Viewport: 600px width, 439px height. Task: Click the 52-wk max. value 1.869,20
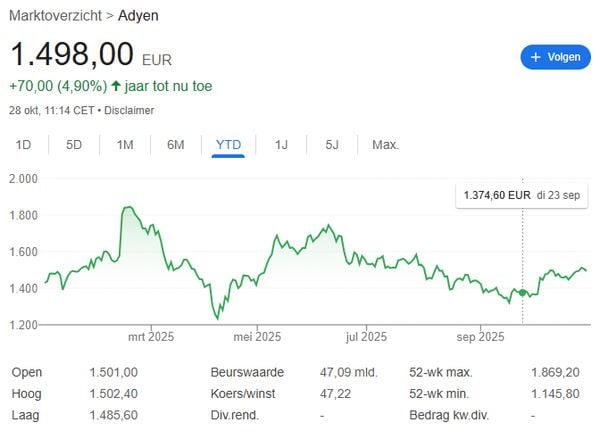coord(554,372)
